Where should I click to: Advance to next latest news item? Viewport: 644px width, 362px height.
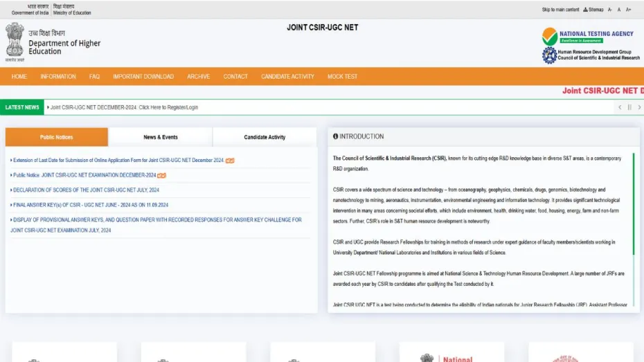pyautogui.click(x=639, y=107)
